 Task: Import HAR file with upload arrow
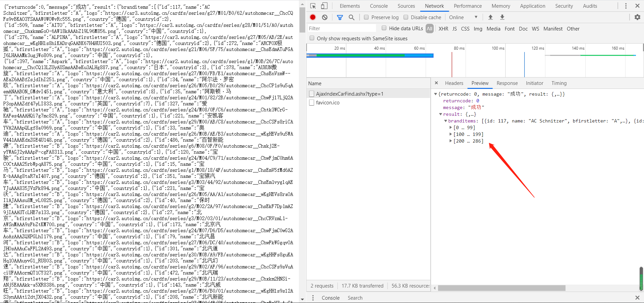coord(490,17)
